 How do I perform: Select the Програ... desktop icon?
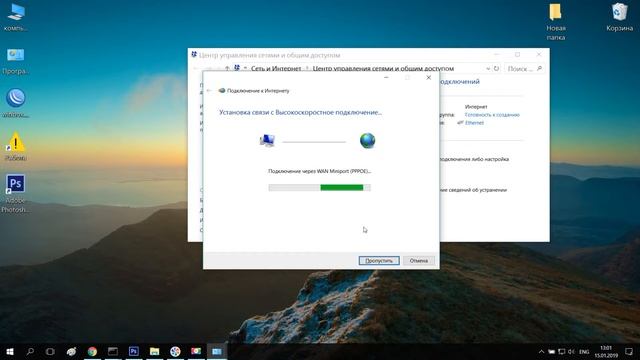click(x=16, y=61)
